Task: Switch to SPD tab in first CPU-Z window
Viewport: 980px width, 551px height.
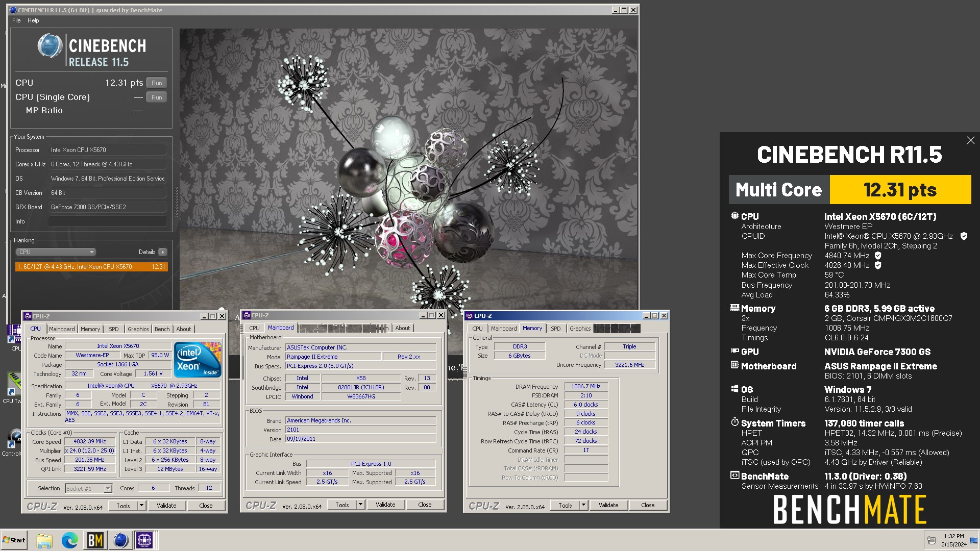Action: tap(113, 329)
